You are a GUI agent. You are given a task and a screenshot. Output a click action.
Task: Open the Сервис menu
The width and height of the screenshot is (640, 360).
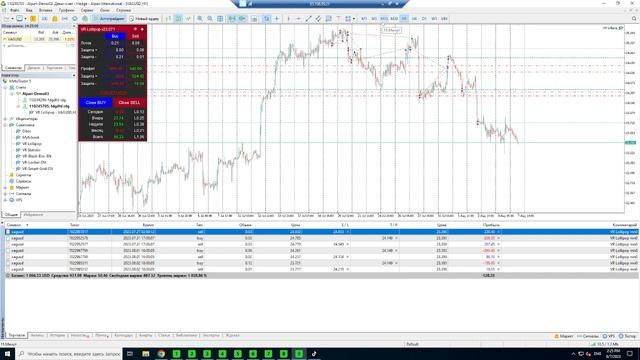coord(87,10)
